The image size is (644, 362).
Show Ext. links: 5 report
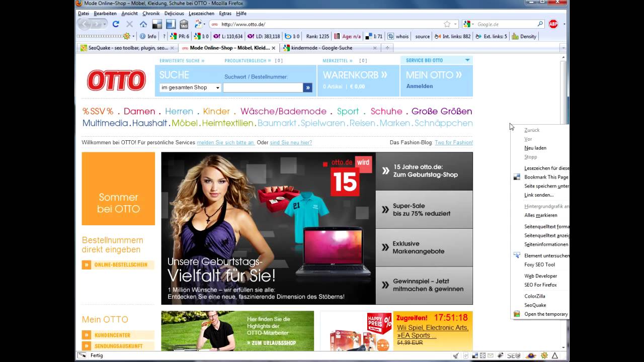click(x=492, y=36)
